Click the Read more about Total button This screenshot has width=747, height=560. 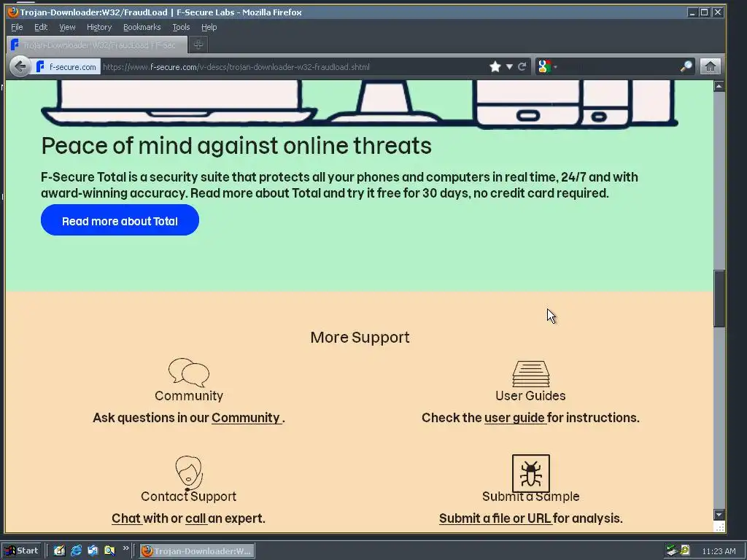[120, 220]
